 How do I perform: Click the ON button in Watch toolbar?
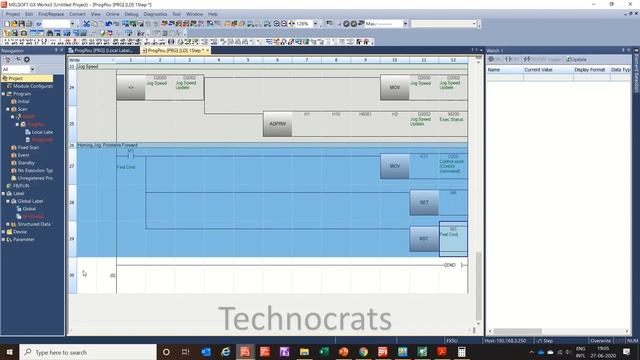[495, 60]
